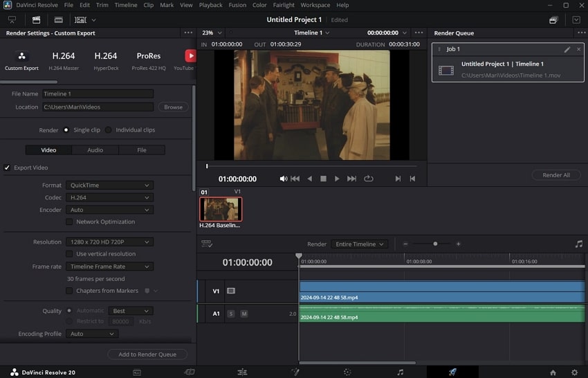Click the Browse button for Location
This screenshot has width=588, height=378.
tap(173, 107)
